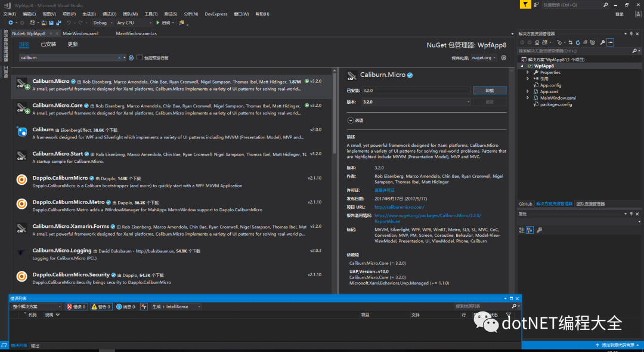Click Collapse All icon in Solution Explorer

point(586,42)
